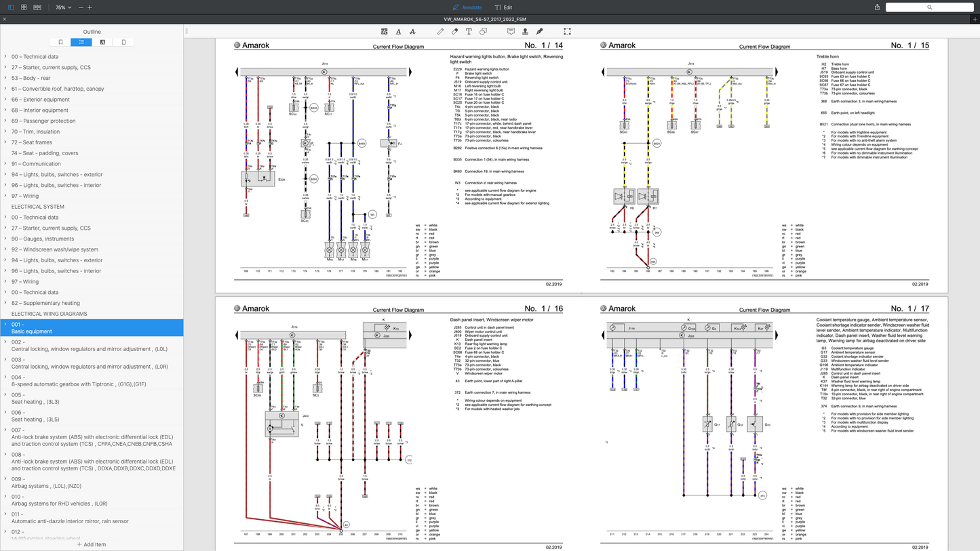Expand the '70 – Trim, insulation' chevron

pyautogui.click(x=5, y=131)
